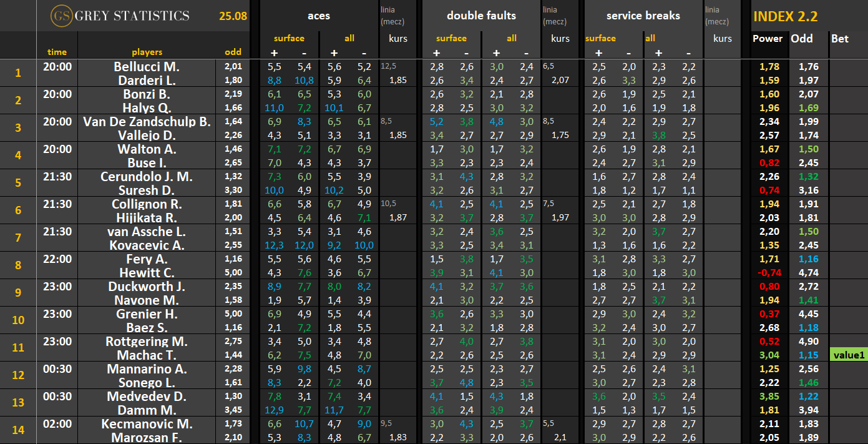Select player Bellucci M.
The width and height of the screenshot is (868, 444).
[147, 66]
